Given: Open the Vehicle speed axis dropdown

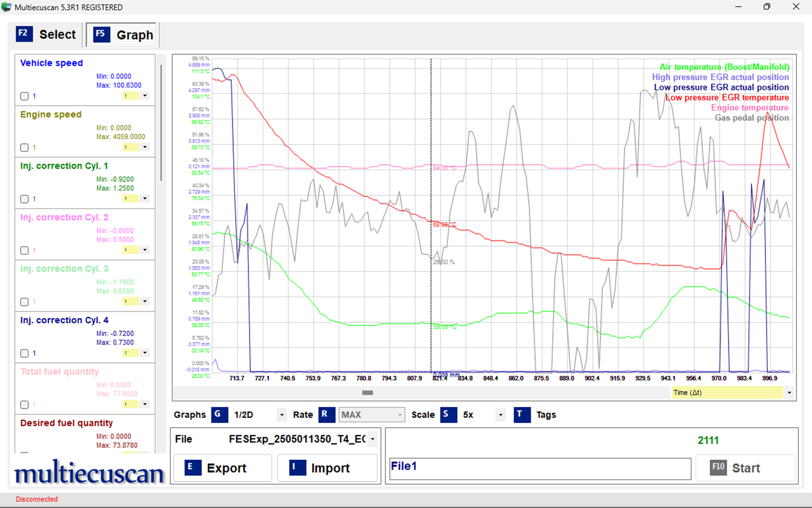Looking at the screenshot, I should point(145,96).
